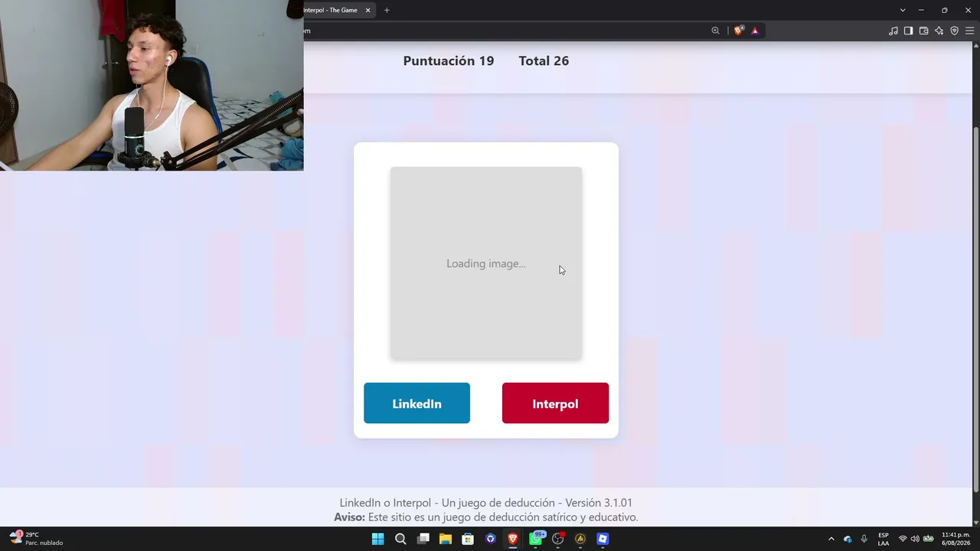This screenshot has width=980, height=551.
Task: Close the Interpol - The Game tab
Action: click(367, 10)
